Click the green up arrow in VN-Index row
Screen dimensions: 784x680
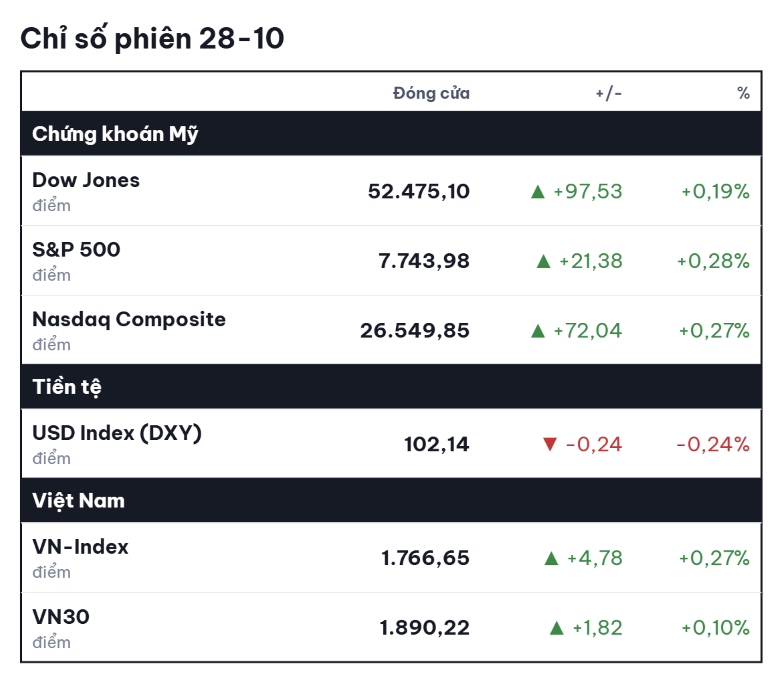pyautogui.click(x=551, y=558)
